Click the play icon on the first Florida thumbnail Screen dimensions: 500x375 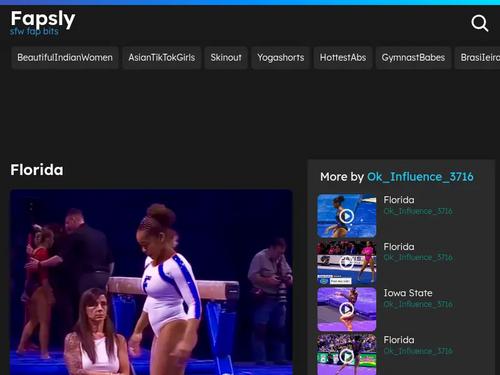click(x=347, y=216)
